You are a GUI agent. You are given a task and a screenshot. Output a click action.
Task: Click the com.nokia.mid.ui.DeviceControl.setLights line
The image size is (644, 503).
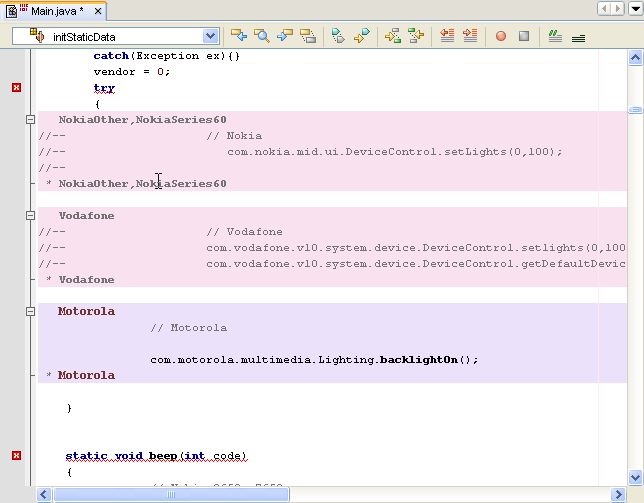394,152
